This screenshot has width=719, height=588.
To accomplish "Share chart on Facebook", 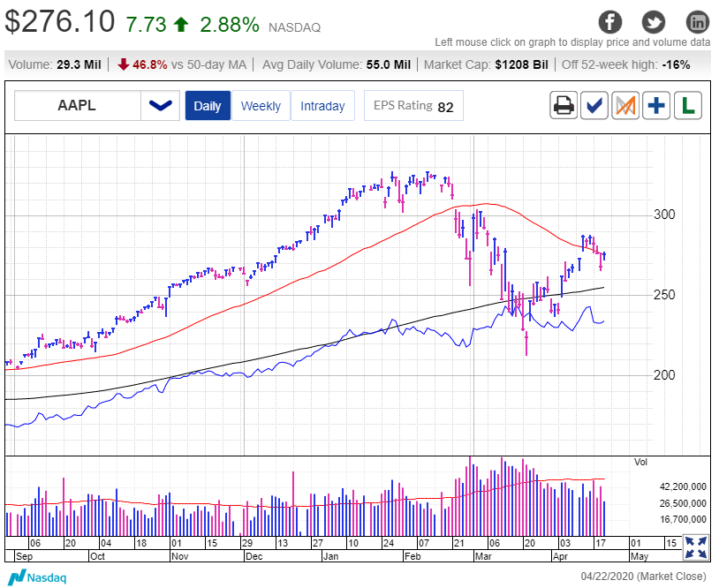I will (x=610, y=22).
